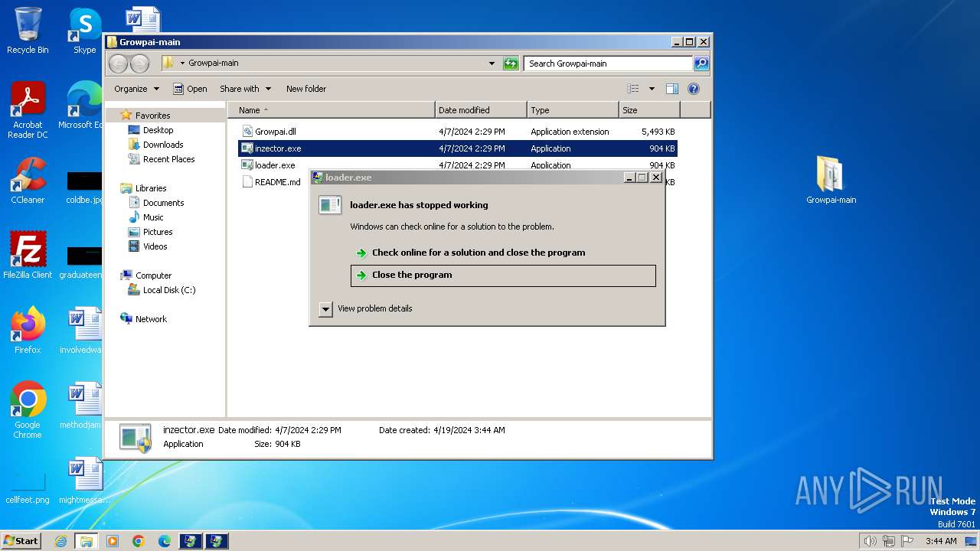Refresh the Growpai-main folder view
This screenshot has height=551, width=980.
pyautogui.click(x=511, y=64)
